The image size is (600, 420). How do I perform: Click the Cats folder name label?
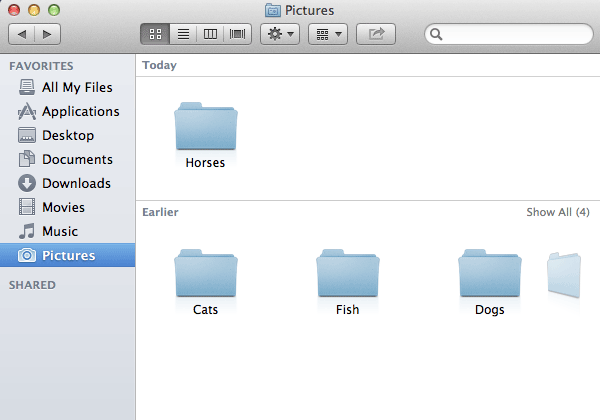coord(205,310)
